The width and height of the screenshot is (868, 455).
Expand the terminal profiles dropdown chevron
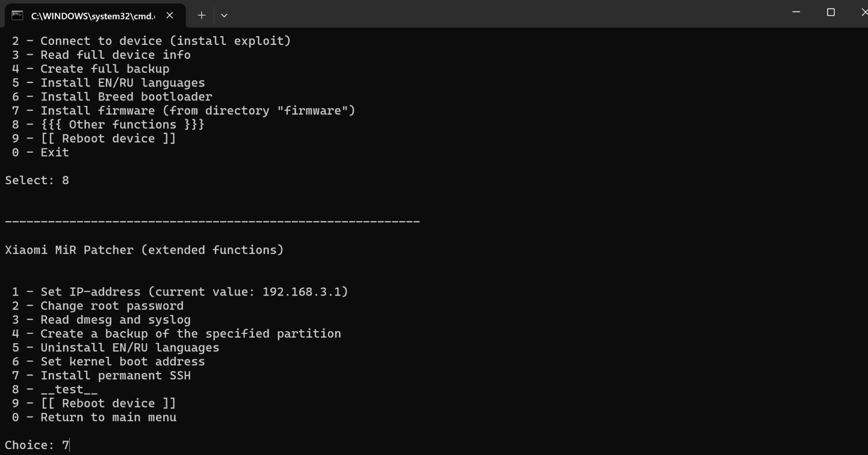(224, 16)
